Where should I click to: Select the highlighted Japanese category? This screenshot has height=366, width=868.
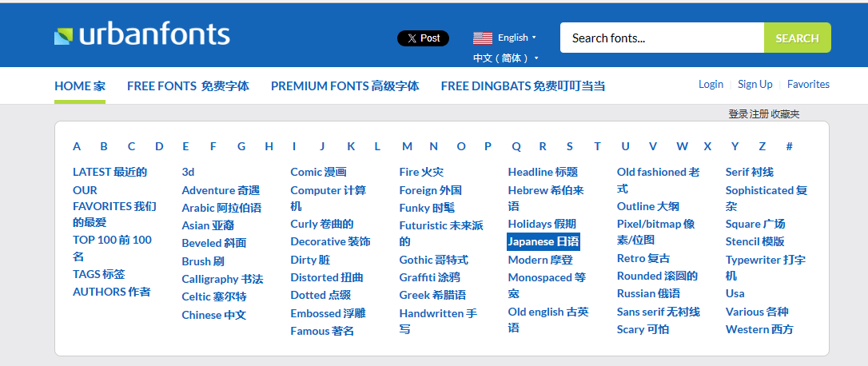pyautogui.click(x=543, y=241)
